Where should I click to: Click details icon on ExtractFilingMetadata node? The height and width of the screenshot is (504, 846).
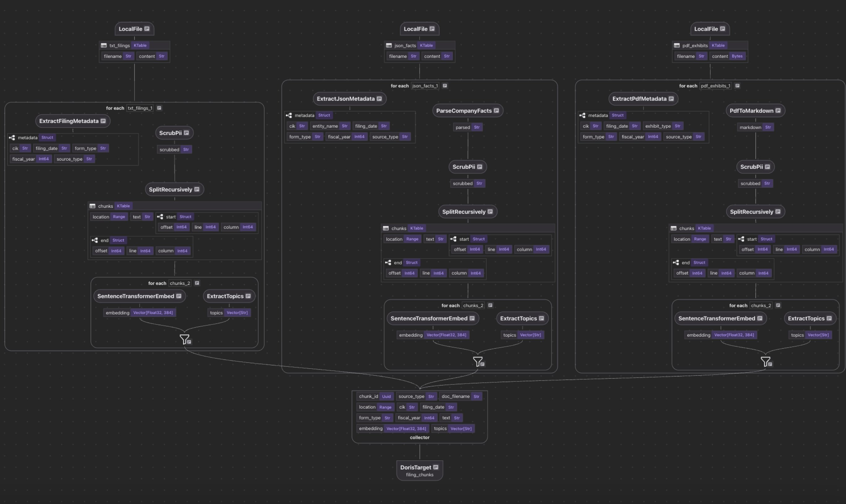(104, 120)
